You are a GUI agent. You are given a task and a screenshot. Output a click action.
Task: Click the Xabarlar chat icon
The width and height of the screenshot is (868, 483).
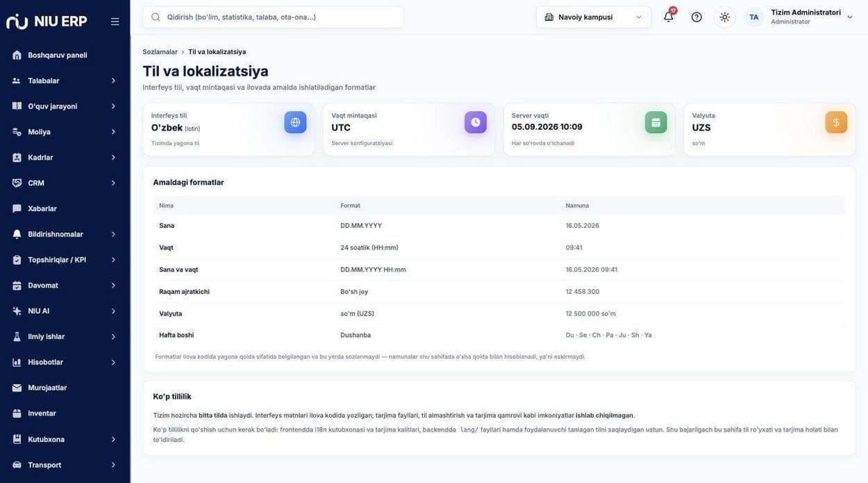tap(17, 208)
